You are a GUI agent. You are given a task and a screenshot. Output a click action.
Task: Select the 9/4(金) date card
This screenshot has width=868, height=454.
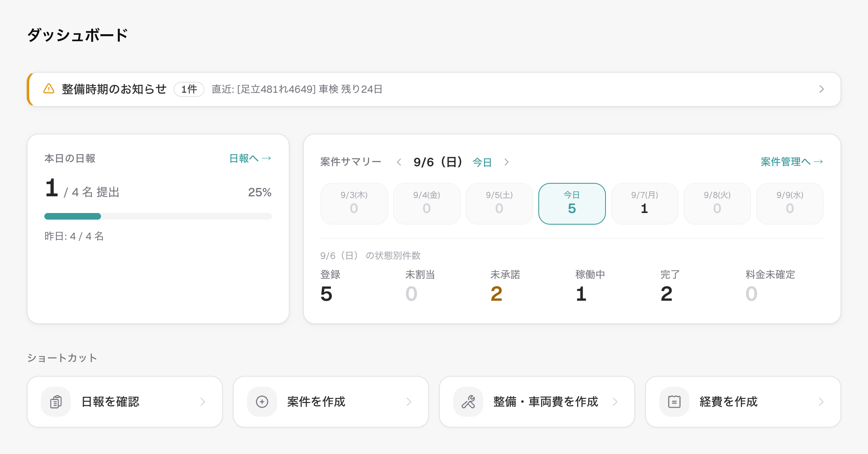tap(426, 204)
